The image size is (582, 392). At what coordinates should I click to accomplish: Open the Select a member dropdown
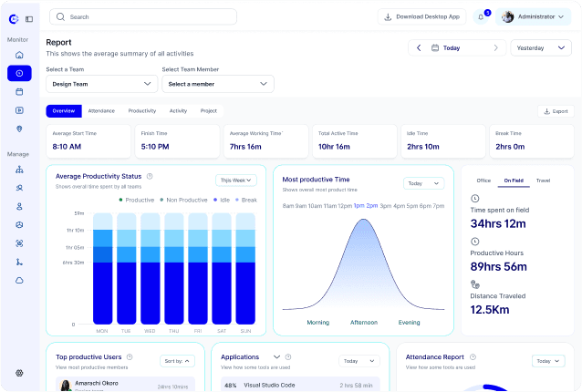217,84
